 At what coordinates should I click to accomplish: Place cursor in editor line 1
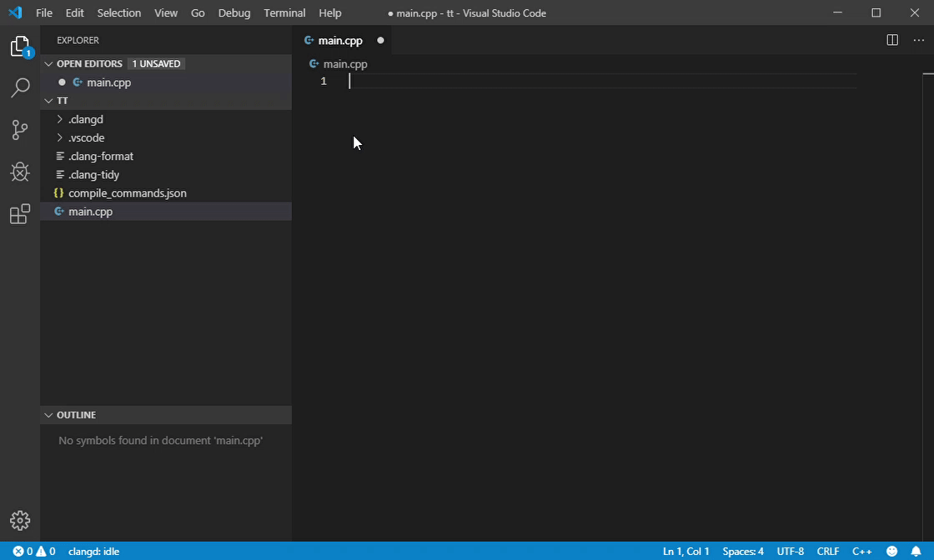point(601,81)
